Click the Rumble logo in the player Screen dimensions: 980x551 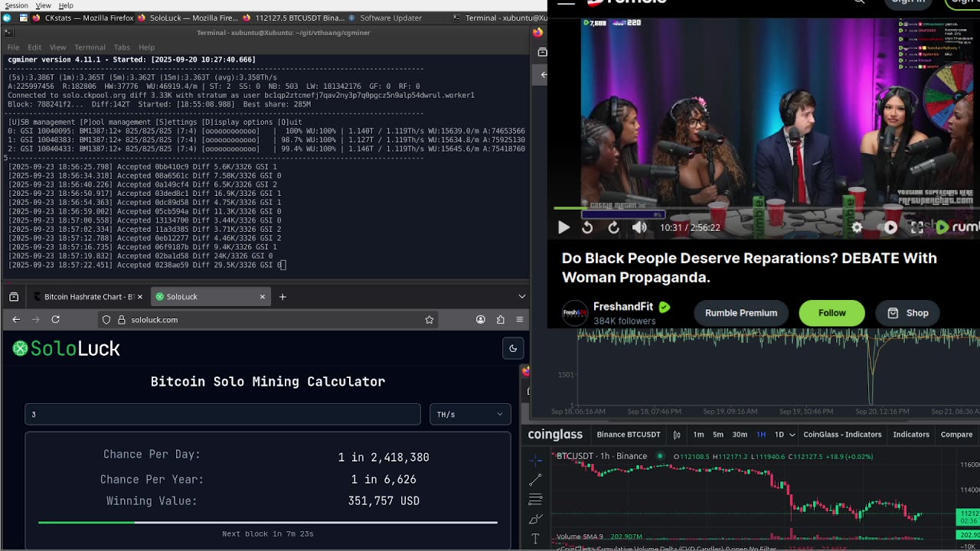957,227
